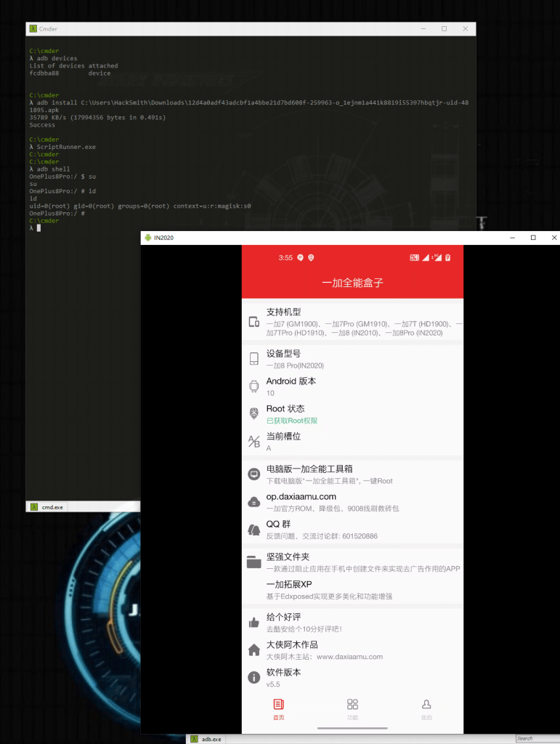Click the A/B current slot icon

[x=254, y=442]
